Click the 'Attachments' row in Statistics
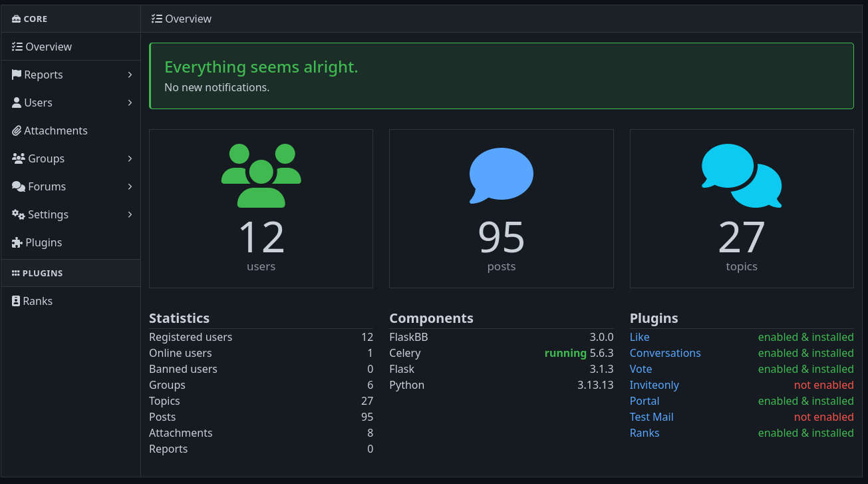The width and height of the screenshot is (868, 484). pos(261,433)
